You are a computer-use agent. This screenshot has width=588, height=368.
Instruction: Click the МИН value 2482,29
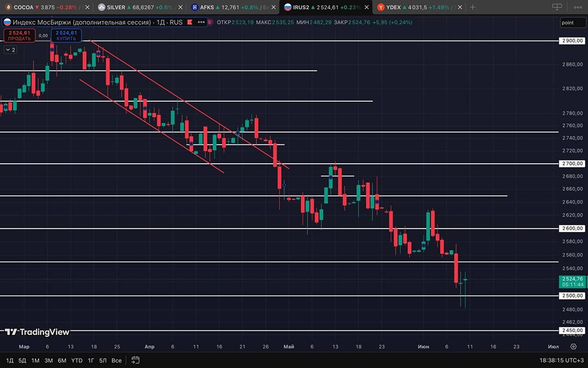(320, 22)
